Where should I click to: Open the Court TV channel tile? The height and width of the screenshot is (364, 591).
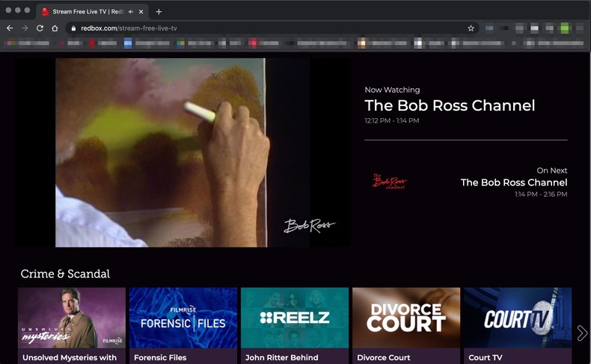click(x=518, y=318)
